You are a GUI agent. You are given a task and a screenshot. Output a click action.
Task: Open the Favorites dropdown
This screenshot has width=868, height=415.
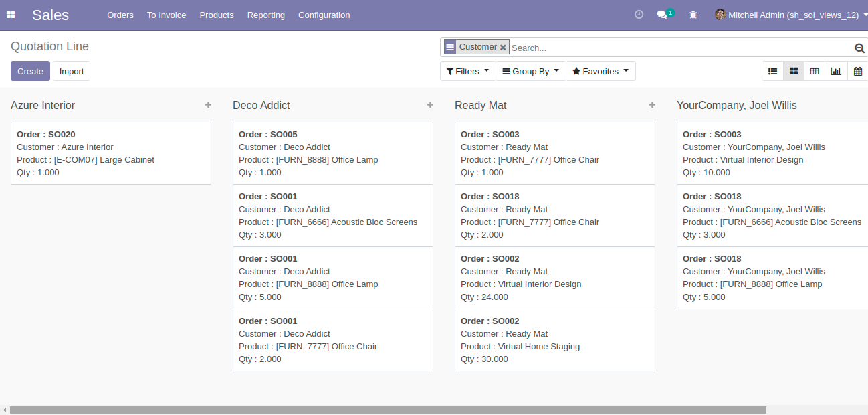pos(601,71)
